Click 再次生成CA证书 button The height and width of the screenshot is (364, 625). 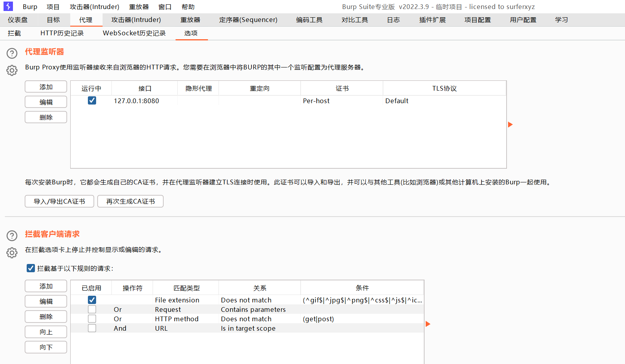click(131, 201)
